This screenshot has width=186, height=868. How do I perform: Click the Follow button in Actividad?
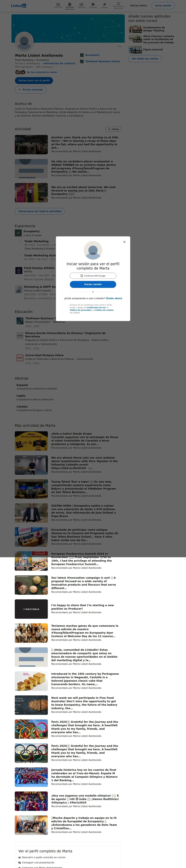pyautogui.click(x=113, y=129)
